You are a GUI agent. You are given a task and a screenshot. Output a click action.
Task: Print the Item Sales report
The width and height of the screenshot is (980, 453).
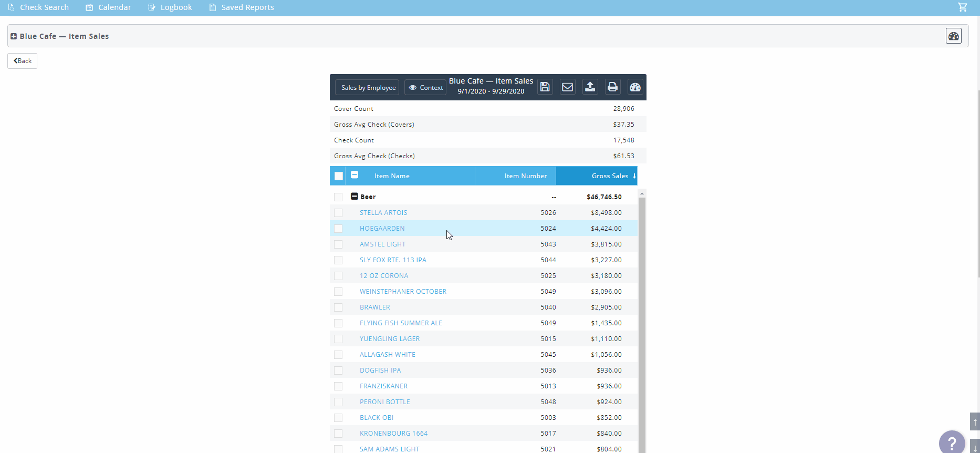612,87
